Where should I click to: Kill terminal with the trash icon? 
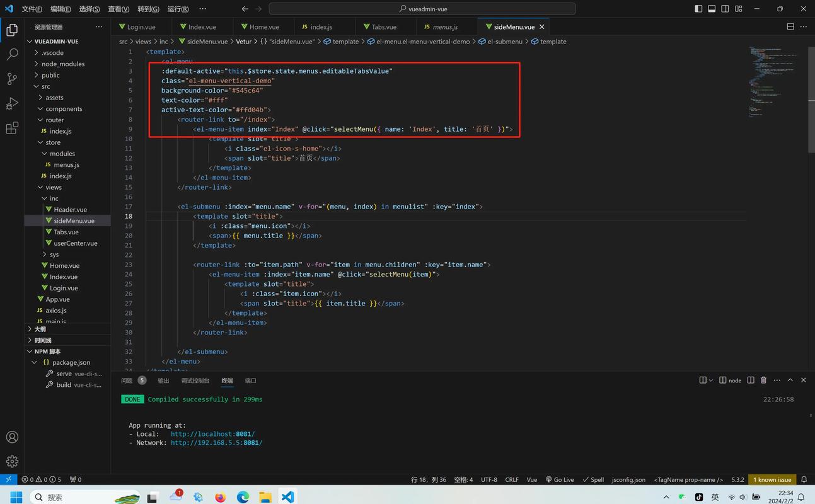tap(763, 381)
